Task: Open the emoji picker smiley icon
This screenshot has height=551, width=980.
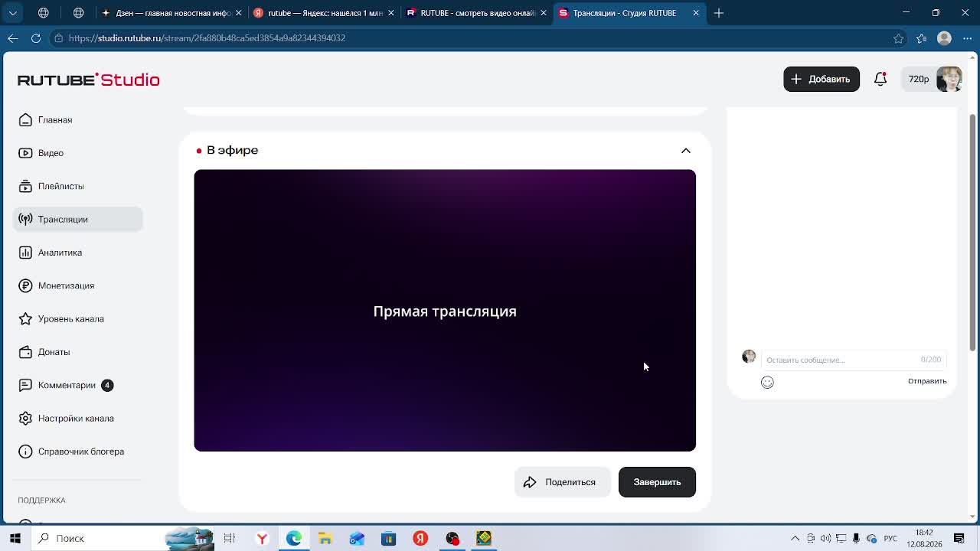Action: coord(767,383)
